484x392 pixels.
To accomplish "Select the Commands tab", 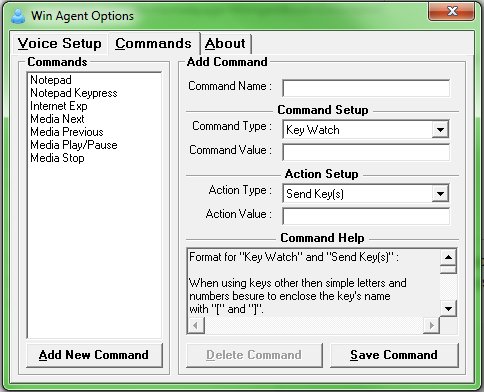I will pos(153,44).
